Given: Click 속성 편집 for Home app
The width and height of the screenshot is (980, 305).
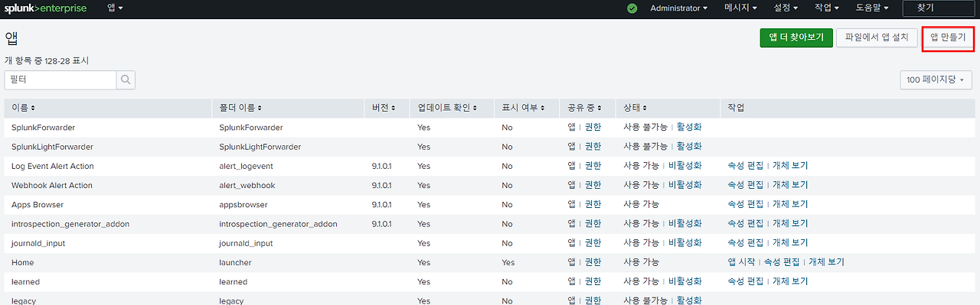Looking at the screenshot, I should coord(782,262).
